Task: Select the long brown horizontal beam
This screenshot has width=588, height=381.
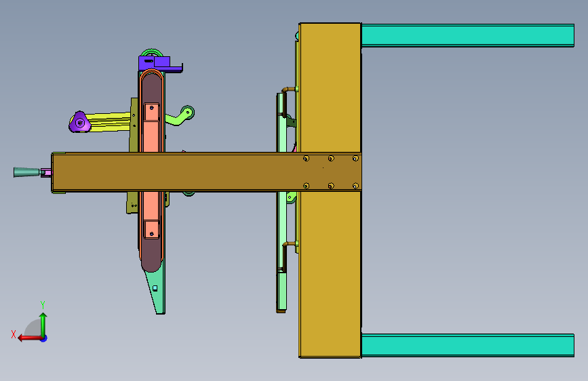Action: (x=206, y=172)
